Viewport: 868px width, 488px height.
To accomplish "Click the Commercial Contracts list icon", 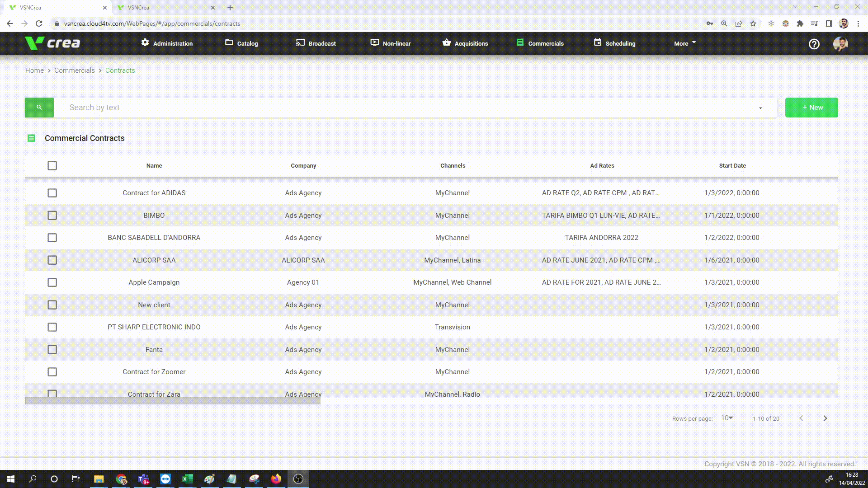I will pos(31,138).
